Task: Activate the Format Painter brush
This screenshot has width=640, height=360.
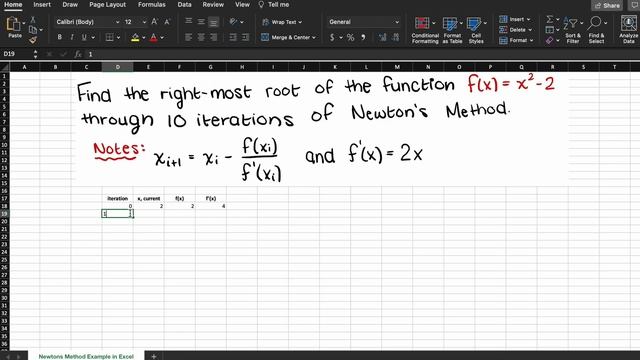Action: [33, 40]
